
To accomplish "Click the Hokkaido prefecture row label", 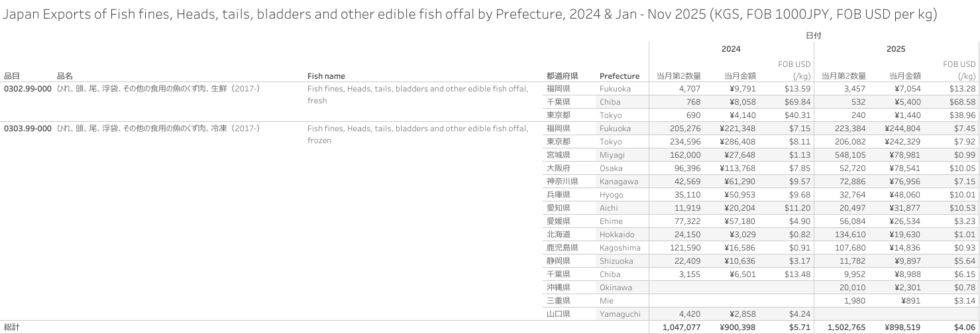I will tap(617, 235).
